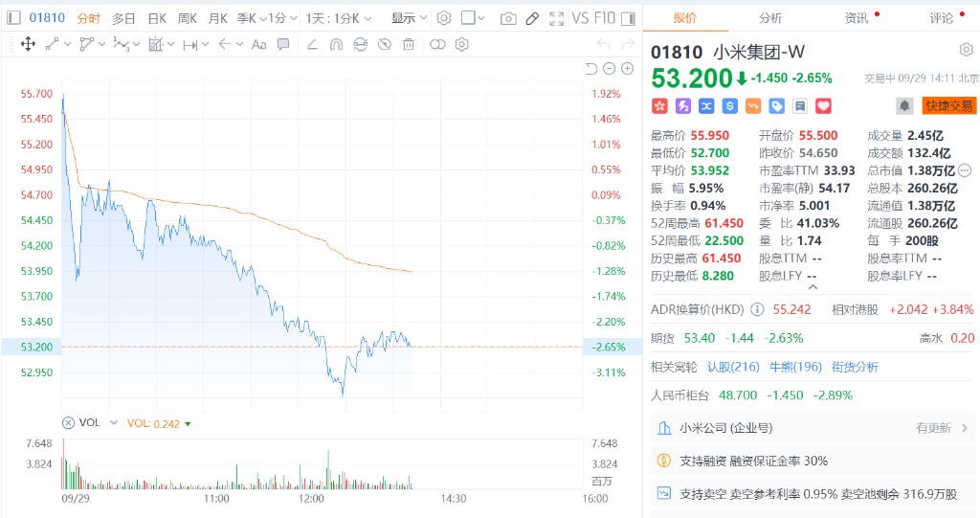Zoom in chart with plus circle
The image size is (980, 518).
pyautogui.click(x=628, y=69)
